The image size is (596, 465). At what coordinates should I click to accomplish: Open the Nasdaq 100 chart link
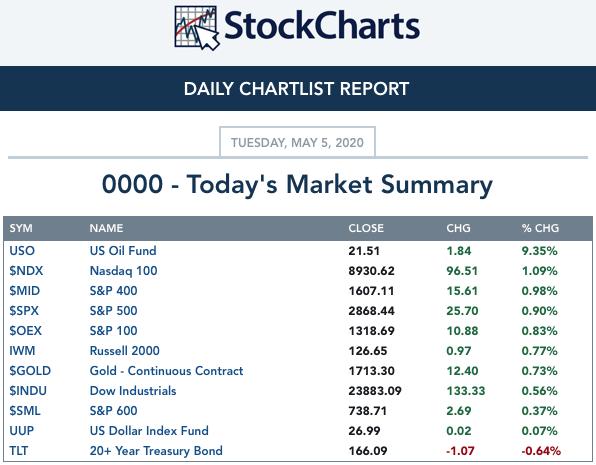[x=123, y=271]
